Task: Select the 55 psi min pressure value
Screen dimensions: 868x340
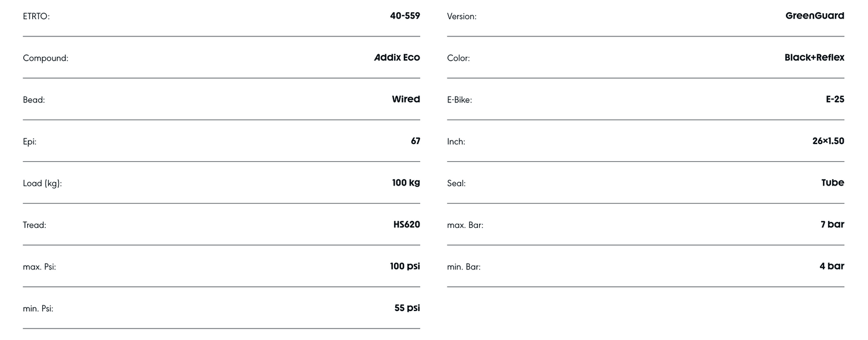Action: (407, 308)
